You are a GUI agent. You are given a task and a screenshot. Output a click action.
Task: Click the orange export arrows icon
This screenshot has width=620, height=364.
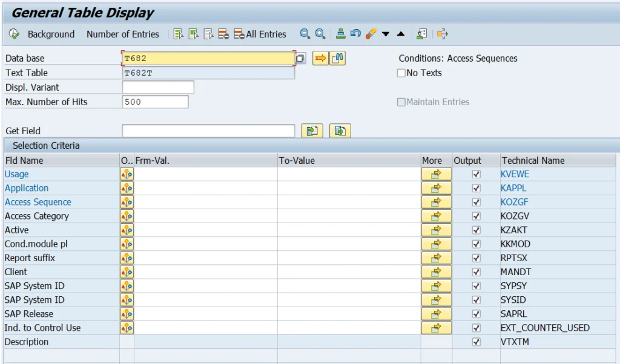click(442, 34)
